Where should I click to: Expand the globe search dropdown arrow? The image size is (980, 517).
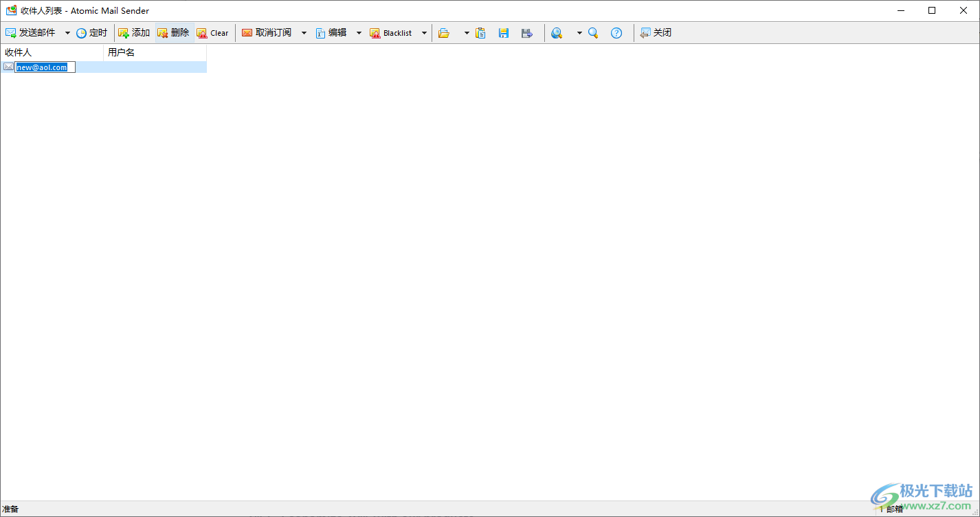click(579, 33)
